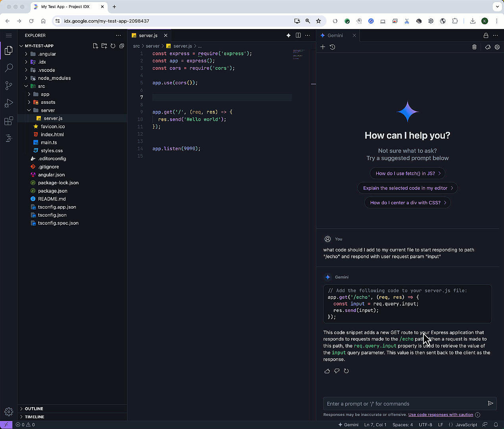Open the Search view in activity bar
504x429 pixels.
click(x=9, y=68)
